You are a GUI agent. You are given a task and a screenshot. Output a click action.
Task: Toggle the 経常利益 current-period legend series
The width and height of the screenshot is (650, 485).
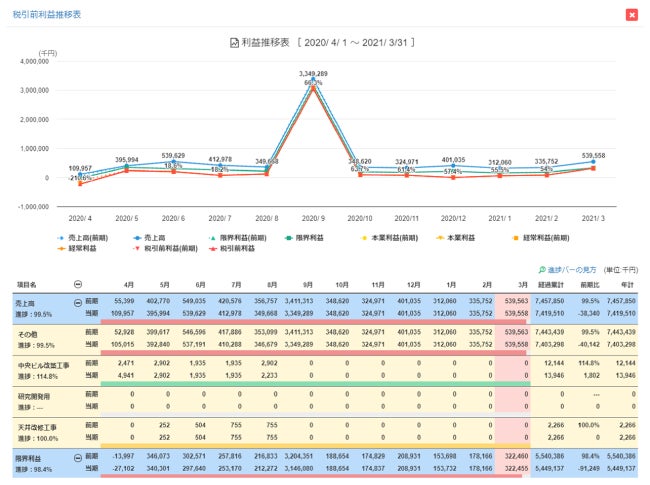click(x=77, y=248)
